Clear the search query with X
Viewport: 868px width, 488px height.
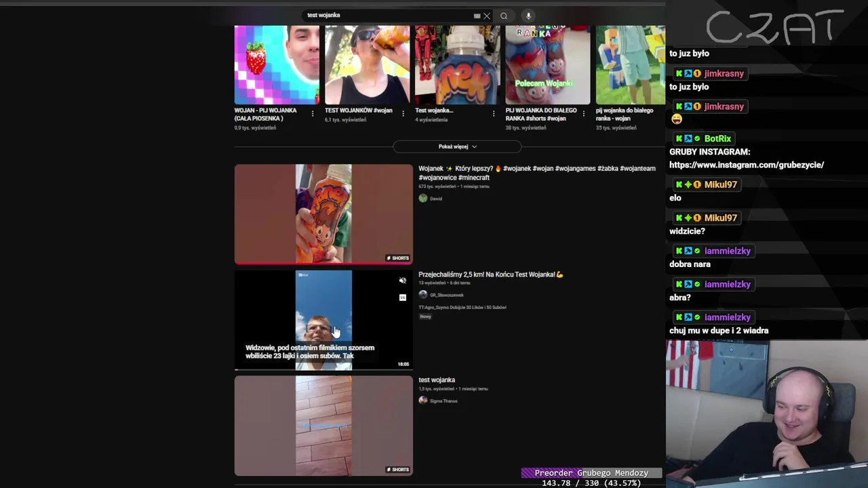(487, 16)
